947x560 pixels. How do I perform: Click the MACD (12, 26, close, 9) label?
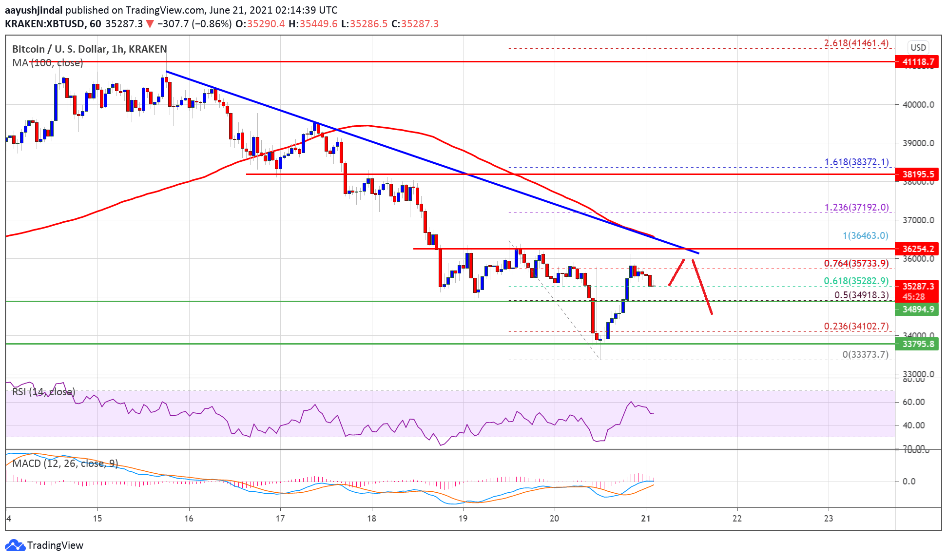click(65, 463)
